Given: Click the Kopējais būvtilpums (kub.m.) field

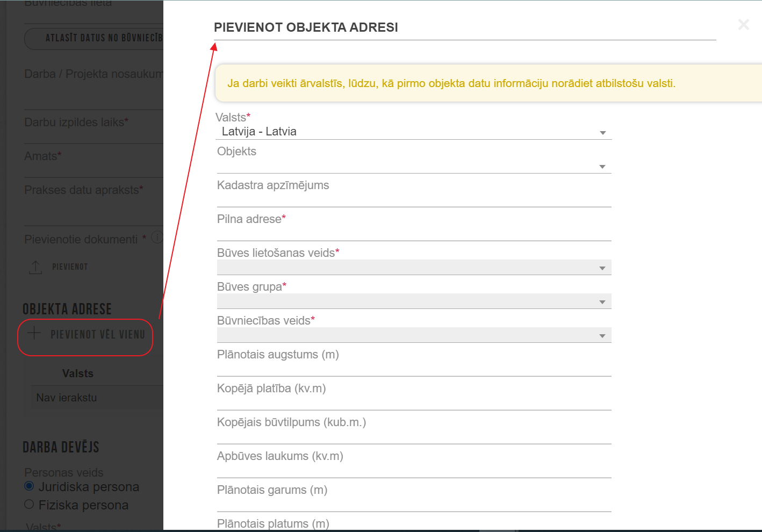Looking at the screenshot, I should [414, 436].
